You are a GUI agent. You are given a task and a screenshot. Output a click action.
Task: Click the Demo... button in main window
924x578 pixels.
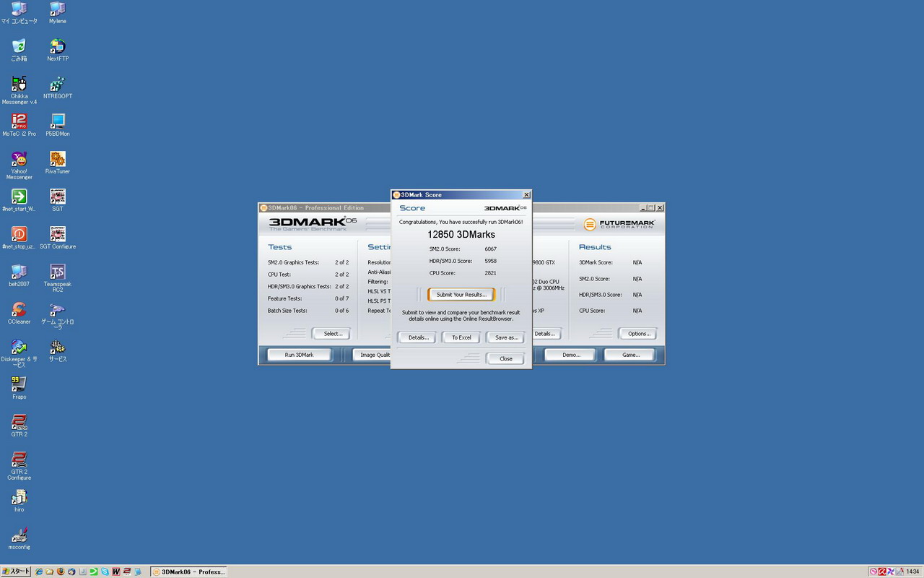pos(571,355)
